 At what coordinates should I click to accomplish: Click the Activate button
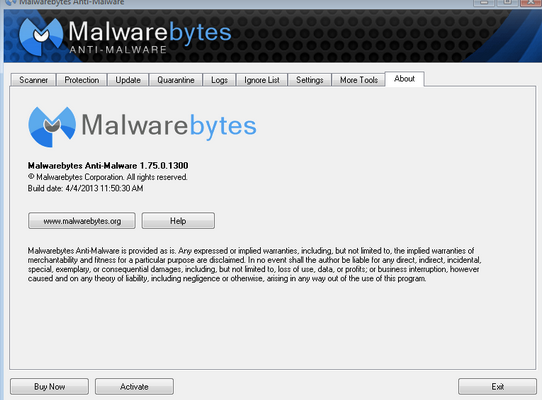pos(134,387)
